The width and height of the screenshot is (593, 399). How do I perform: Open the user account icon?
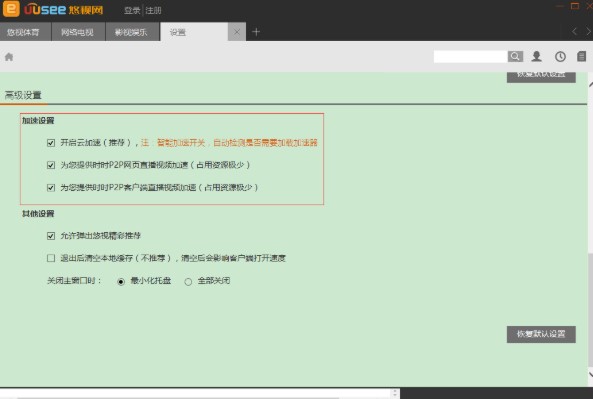tap(536, 56)
